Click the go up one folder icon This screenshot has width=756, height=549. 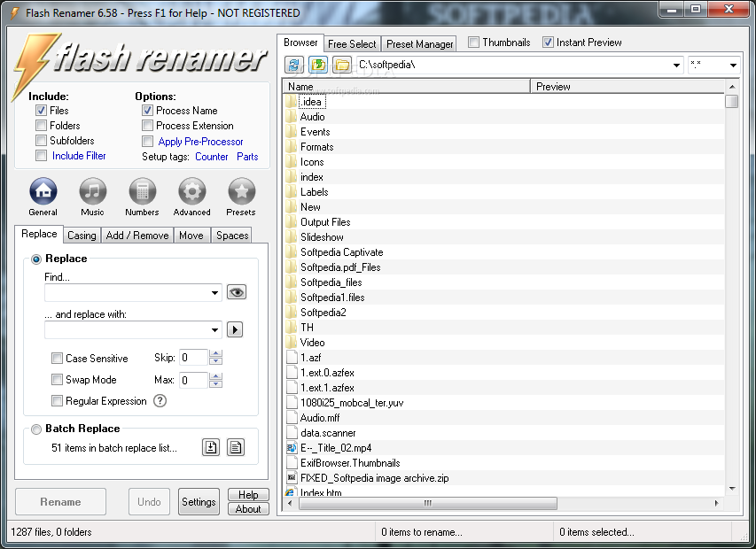[318, 65]
